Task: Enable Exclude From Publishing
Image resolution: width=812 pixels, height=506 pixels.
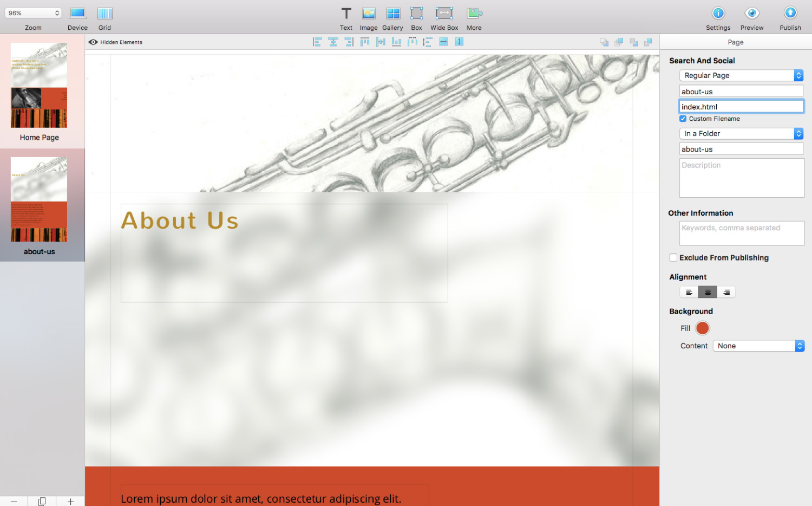Action: (673, 258)
